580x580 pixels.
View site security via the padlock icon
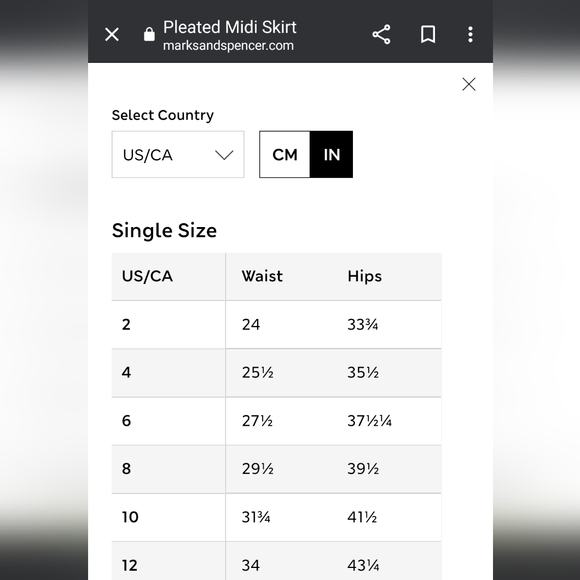pos(149,34)
